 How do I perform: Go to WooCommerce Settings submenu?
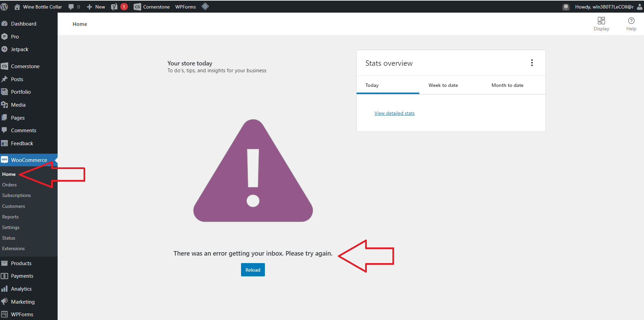point(11,227)
